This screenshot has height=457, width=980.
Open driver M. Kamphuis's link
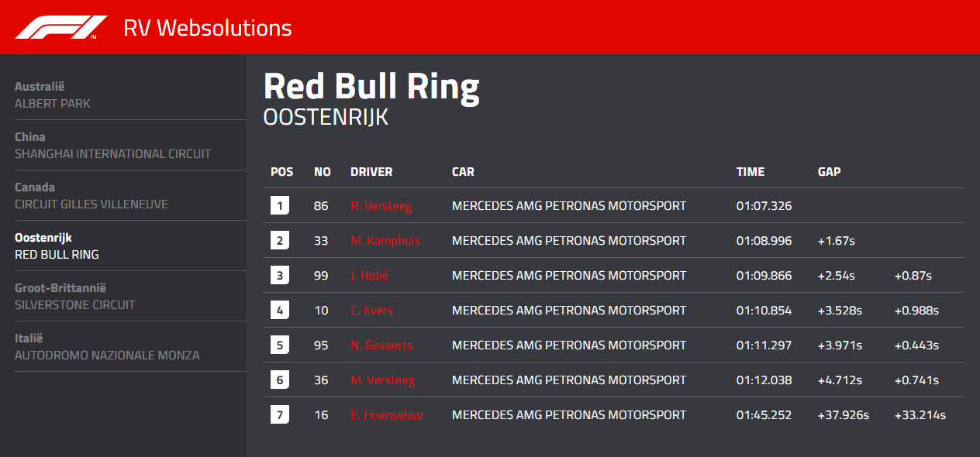click(x=385, y=241)
